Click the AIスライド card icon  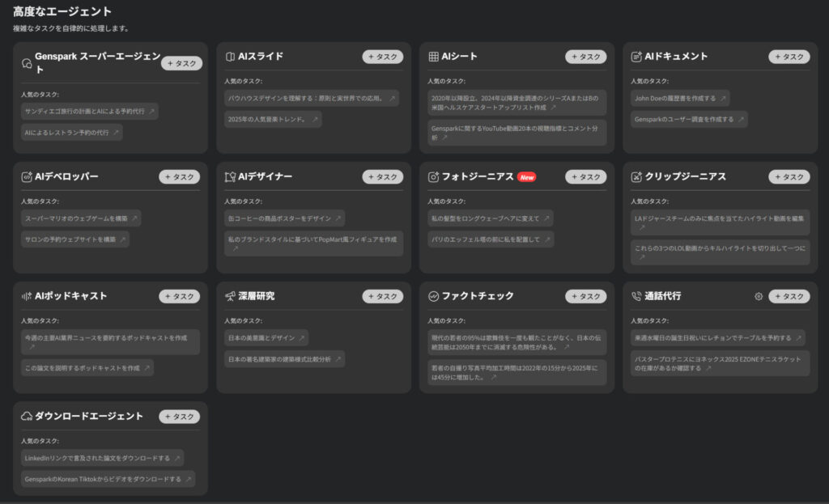230,57
